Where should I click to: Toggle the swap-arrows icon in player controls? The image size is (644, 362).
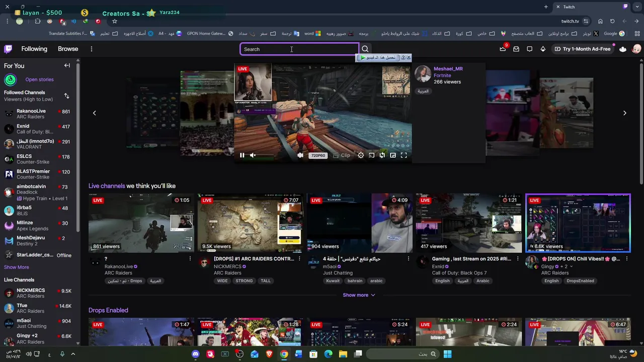pos(382,155)
